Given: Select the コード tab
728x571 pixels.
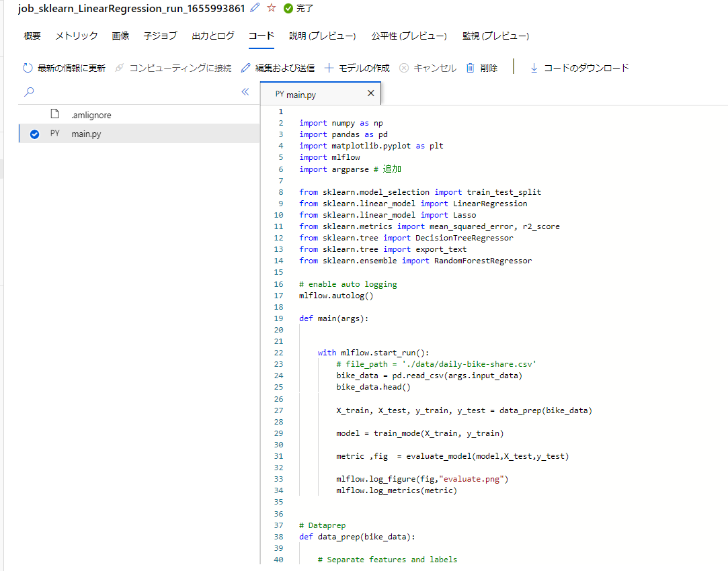Looking at the screenshot, I should pos(261,36).
